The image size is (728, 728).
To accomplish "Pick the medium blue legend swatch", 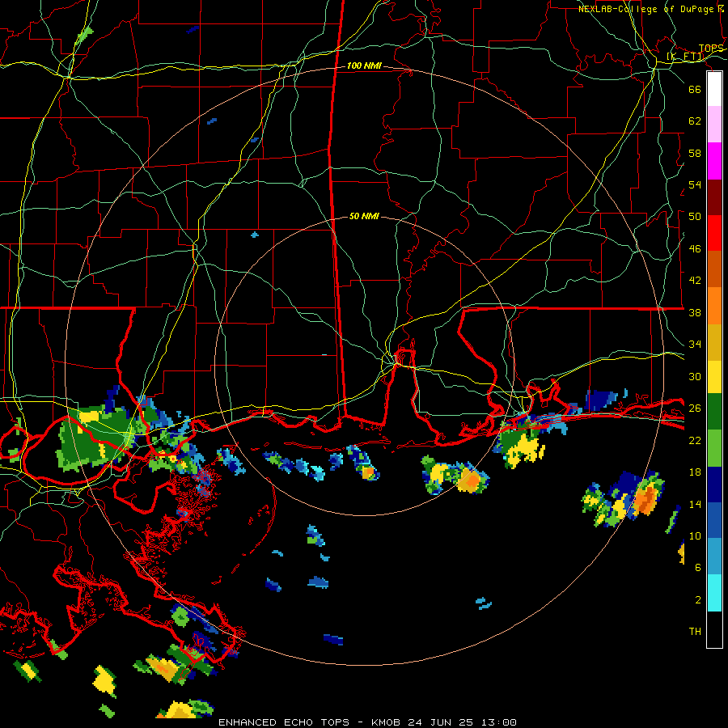I will tap(714, 520).
